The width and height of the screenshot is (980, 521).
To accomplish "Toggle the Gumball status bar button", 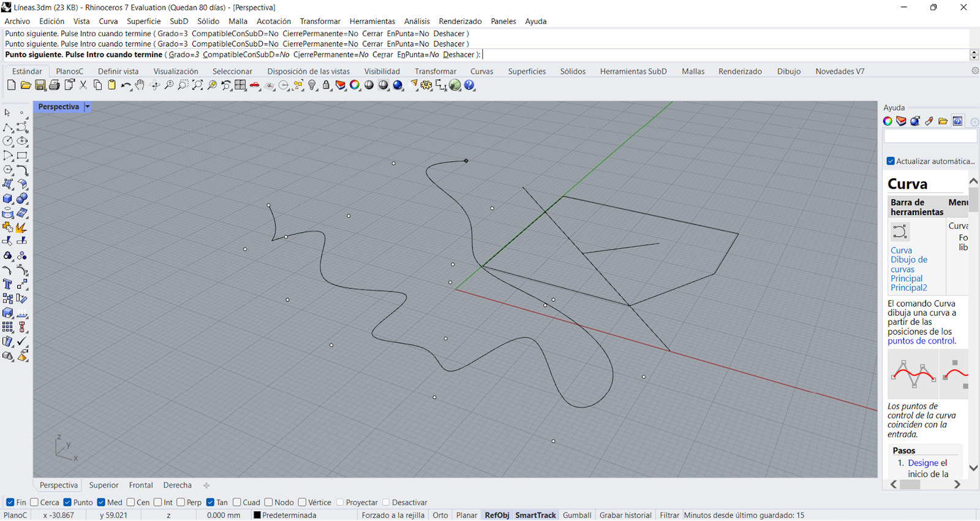I will click(577, 515).
